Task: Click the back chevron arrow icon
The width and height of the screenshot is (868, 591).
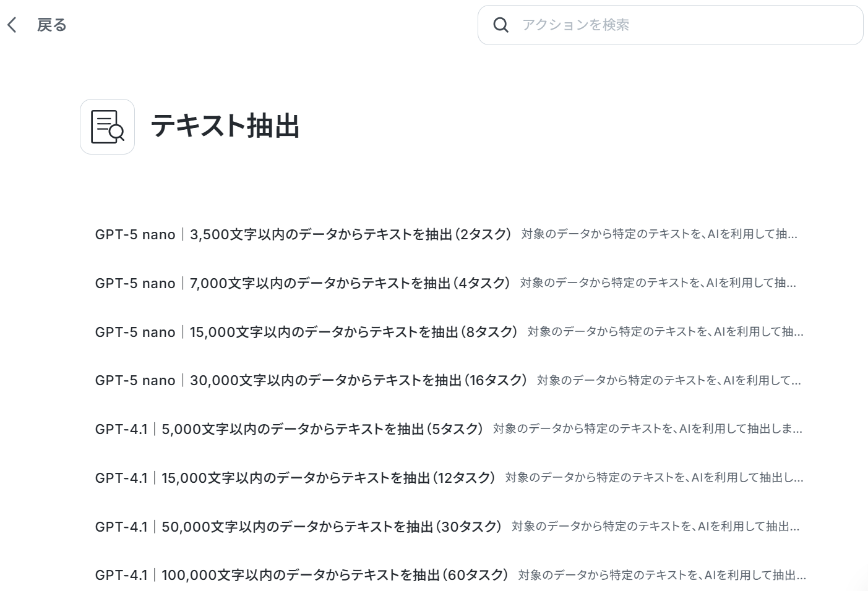Action: pos(12,25)
